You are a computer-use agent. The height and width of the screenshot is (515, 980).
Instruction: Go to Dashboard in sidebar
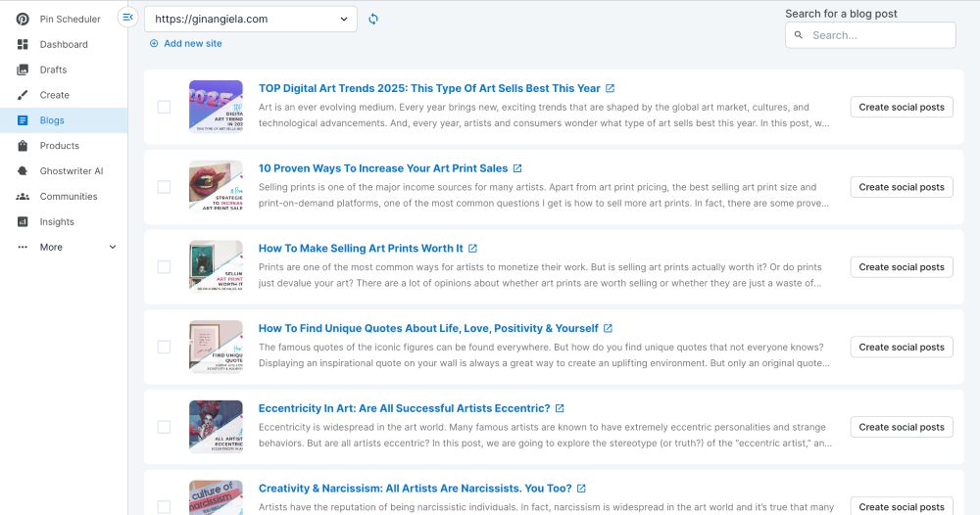pos(64,44)
